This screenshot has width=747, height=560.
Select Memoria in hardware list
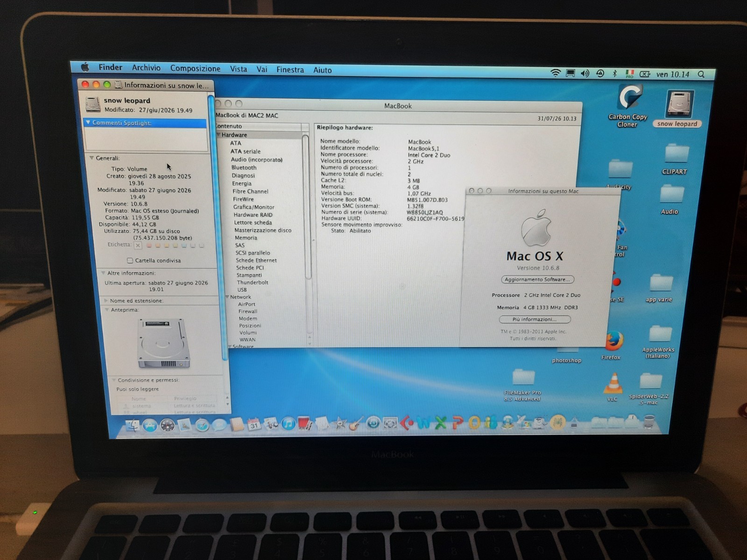click(246, 238)
